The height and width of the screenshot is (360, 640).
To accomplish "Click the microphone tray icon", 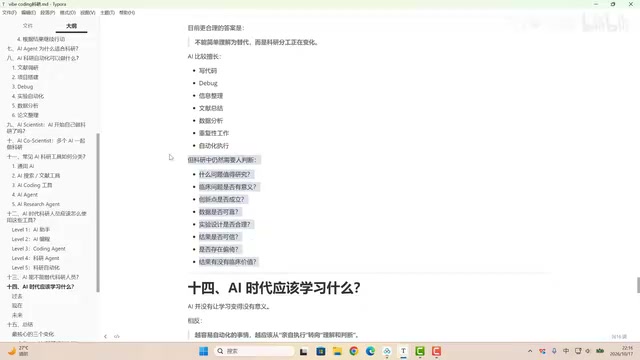I will [x=554, y=351].
